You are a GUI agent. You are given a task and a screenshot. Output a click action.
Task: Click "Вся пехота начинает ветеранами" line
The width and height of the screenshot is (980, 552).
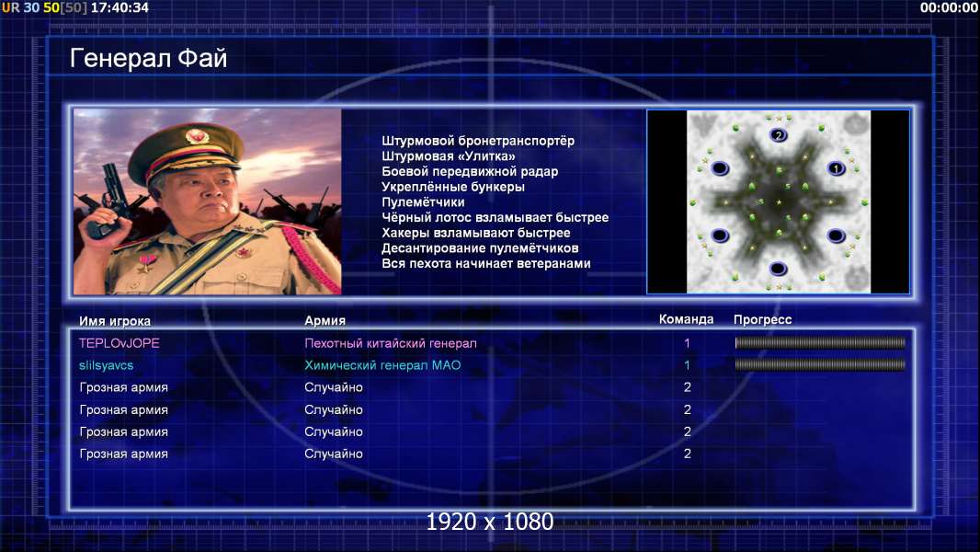pos(486,263)
